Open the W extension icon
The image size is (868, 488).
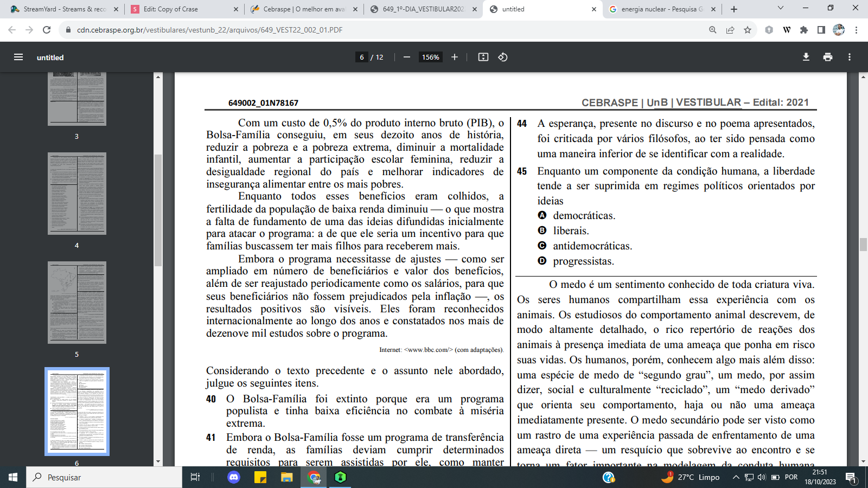(787, 30)
